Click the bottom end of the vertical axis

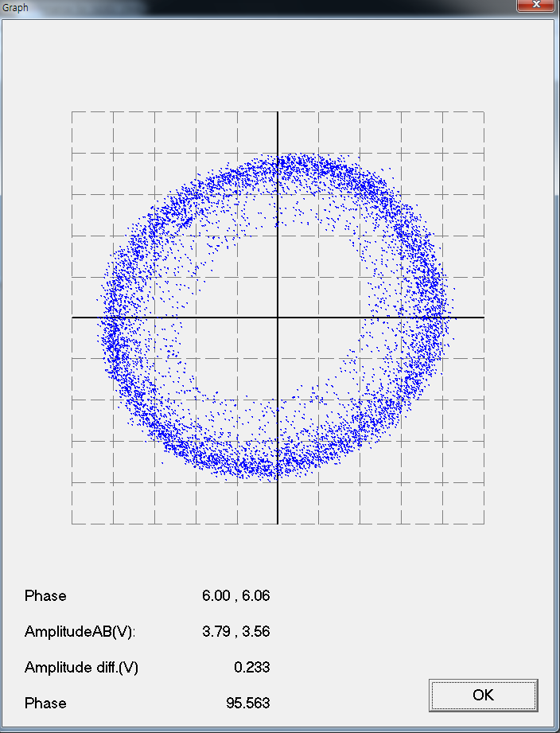click(x=278, y=522)
